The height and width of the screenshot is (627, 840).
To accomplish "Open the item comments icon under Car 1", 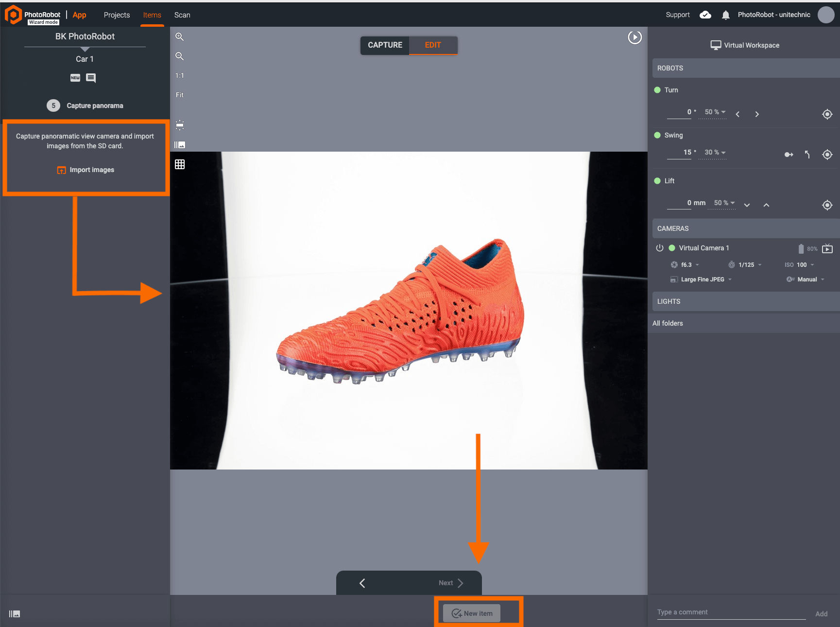I will (x=91, y=78).
